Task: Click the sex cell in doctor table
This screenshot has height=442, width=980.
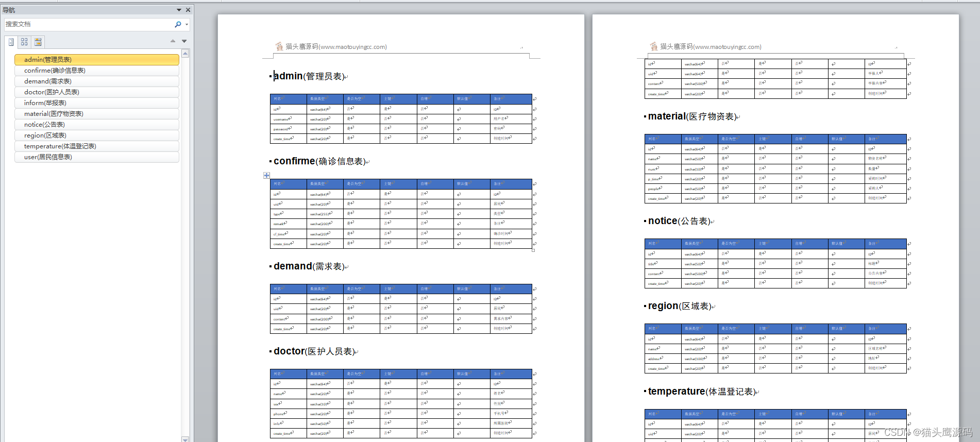Action: click(289, 404)
